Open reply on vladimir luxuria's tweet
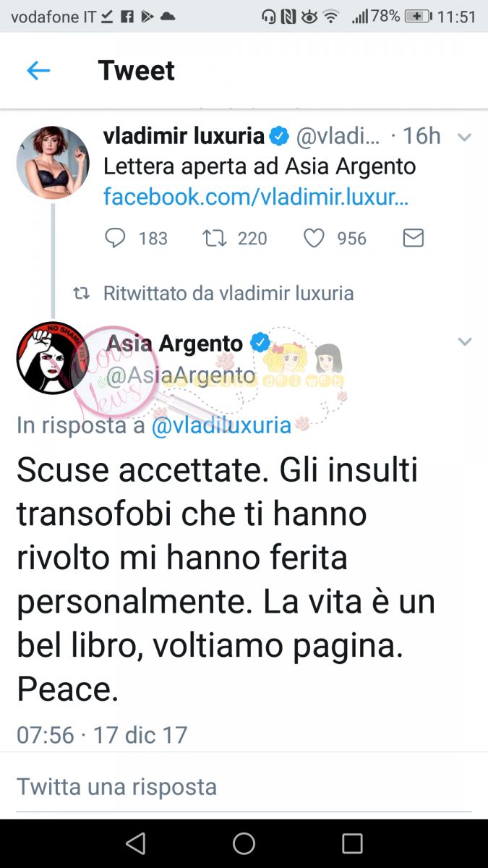 click(115, 238)
